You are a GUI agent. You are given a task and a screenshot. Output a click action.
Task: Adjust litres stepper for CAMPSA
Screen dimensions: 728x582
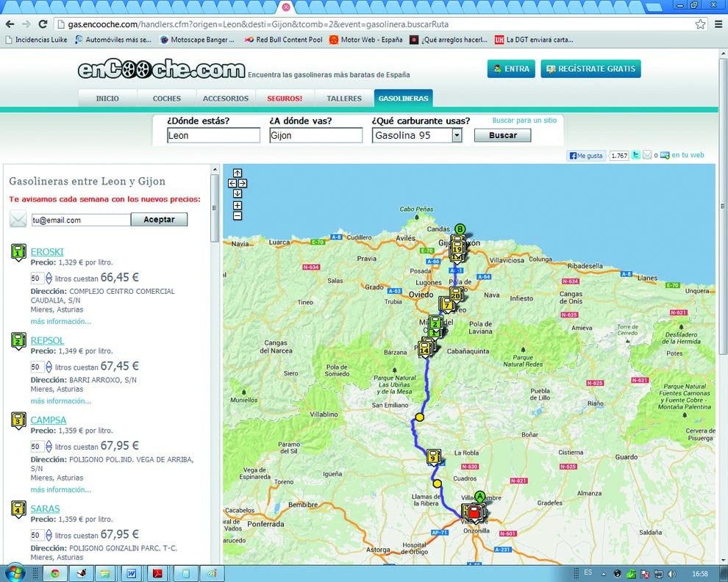pos(49,447)
